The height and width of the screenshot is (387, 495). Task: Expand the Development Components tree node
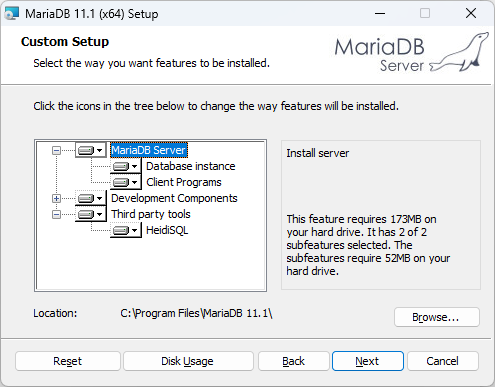pyautogui.click(x=56, y=198)
